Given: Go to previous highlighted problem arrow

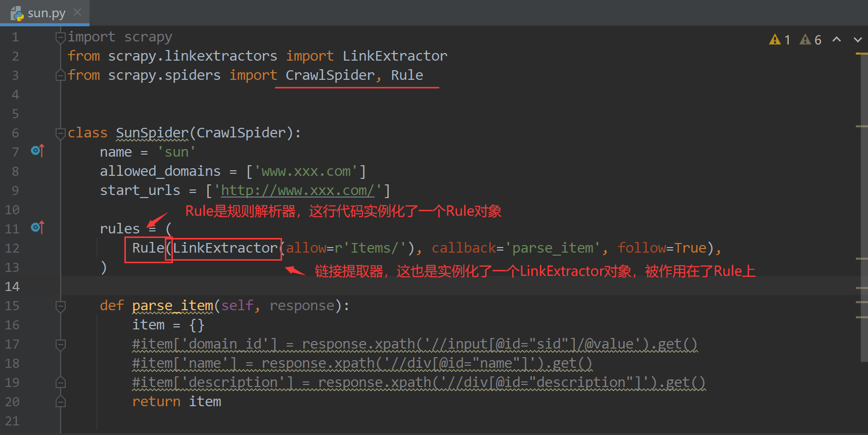Looking at the screenshot, I should pos(837,39).
